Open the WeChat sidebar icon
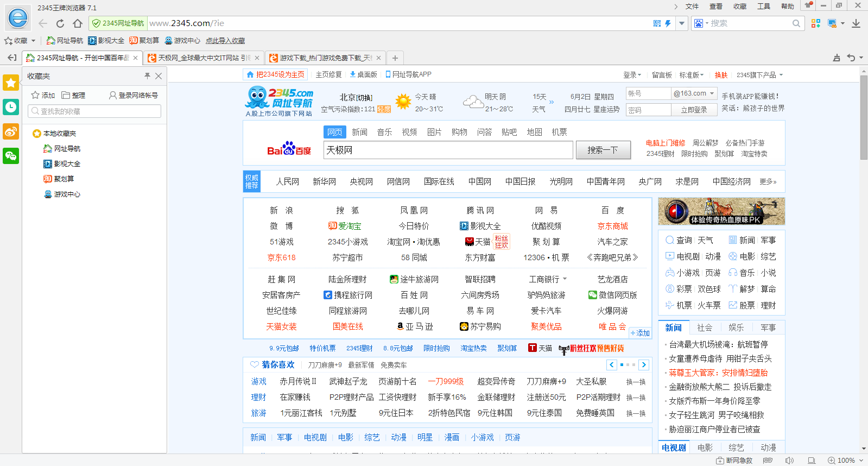 pos(11,156)
